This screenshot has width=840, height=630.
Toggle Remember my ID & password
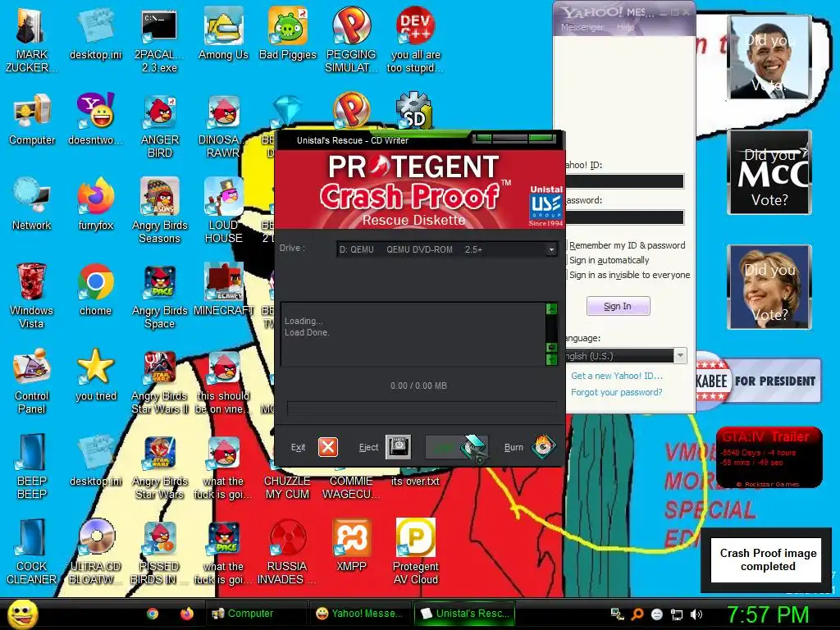pyautogui.click(x=626, y=245)
